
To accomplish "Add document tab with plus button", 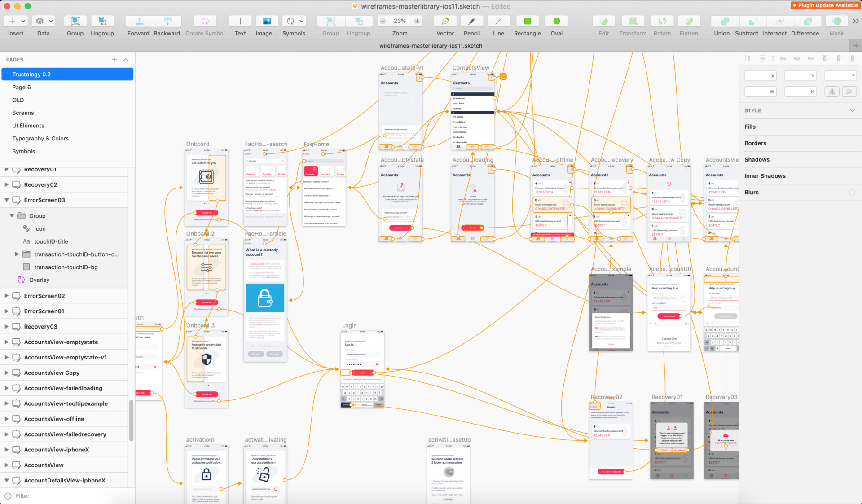I will pyautogui.click(x=856, y=45).
